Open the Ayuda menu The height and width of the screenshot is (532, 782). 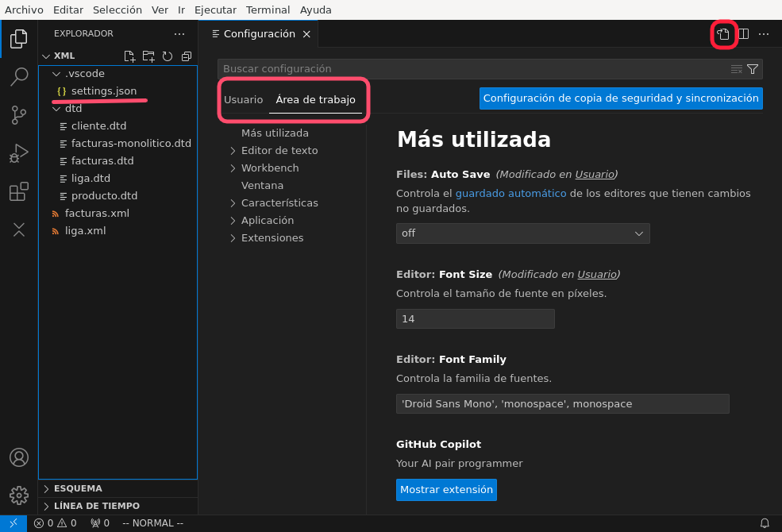pos(316,10)
